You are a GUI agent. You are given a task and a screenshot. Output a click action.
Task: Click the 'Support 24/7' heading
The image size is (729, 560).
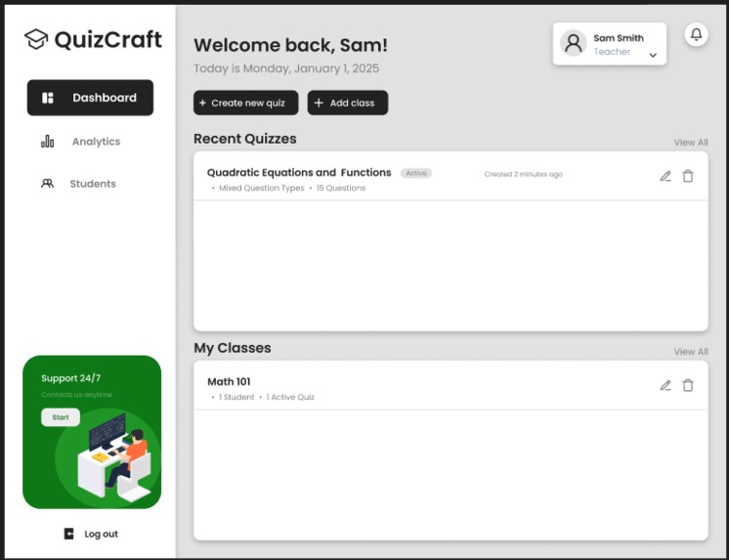70,378
